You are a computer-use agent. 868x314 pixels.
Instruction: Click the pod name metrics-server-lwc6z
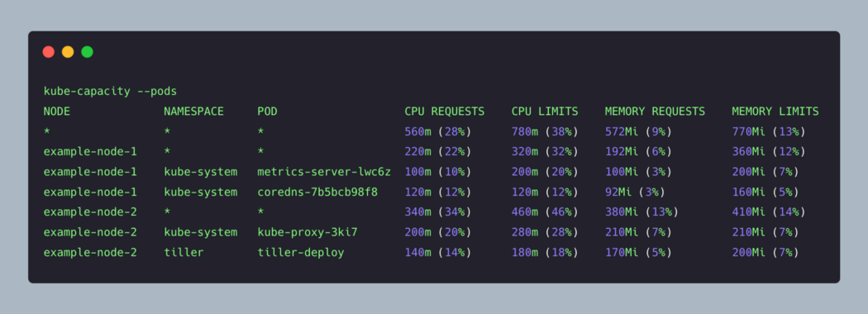click(324, 172)
